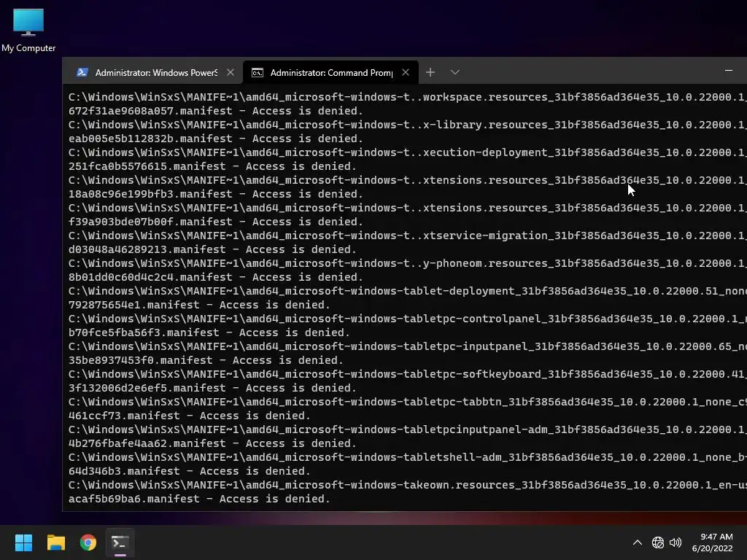Click the line with d03048a46289213.manifest
The height and width of the screenshot is (560, 747).
[x=212, y=249]
